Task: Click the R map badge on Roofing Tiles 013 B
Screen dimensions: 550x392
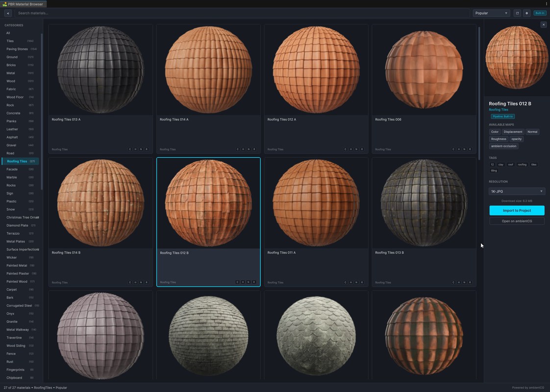Action: click(x=470, y=282)
